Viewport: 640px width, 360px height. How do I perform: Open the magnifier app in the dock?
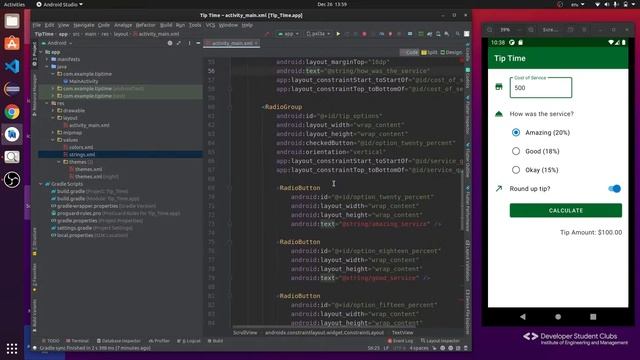pos(12,157)
